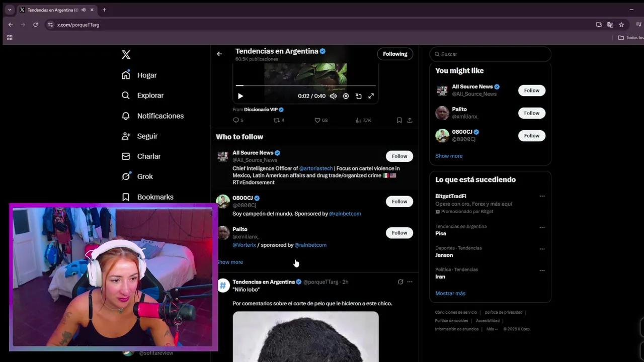Follow Palito in You might like
The height and width of the screenshot is (362, 644).
point(532,113)
